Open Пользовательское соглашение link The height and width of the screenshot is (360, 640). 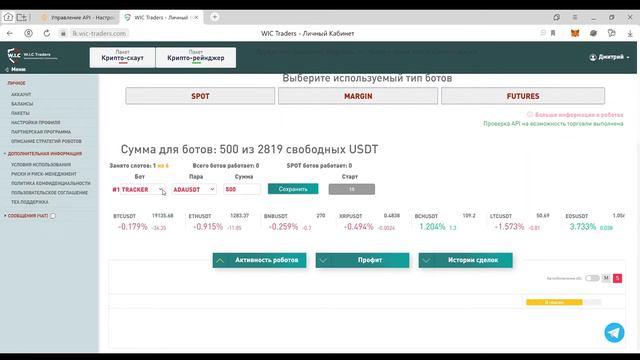pos(49,193)
